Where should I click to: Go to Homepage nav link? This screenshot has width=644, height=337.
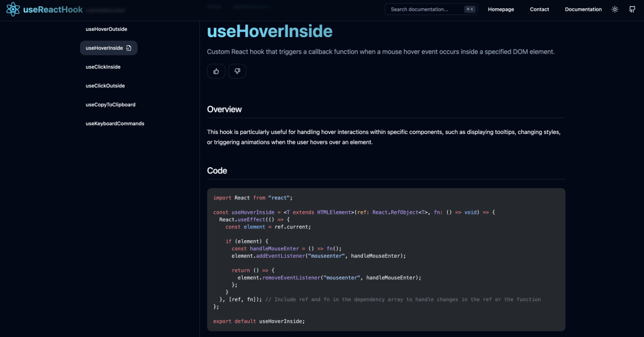(x=501, y=9)
